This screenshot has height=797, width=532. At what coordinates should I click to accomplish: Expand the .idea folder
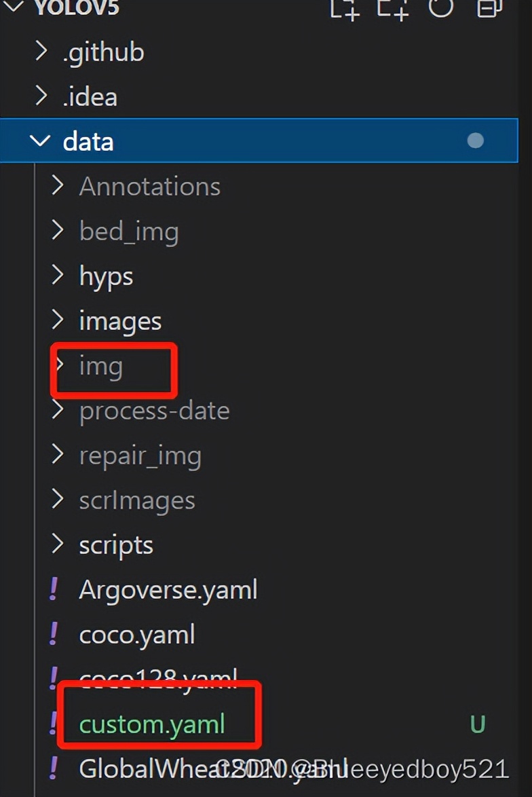pos(41,96)
